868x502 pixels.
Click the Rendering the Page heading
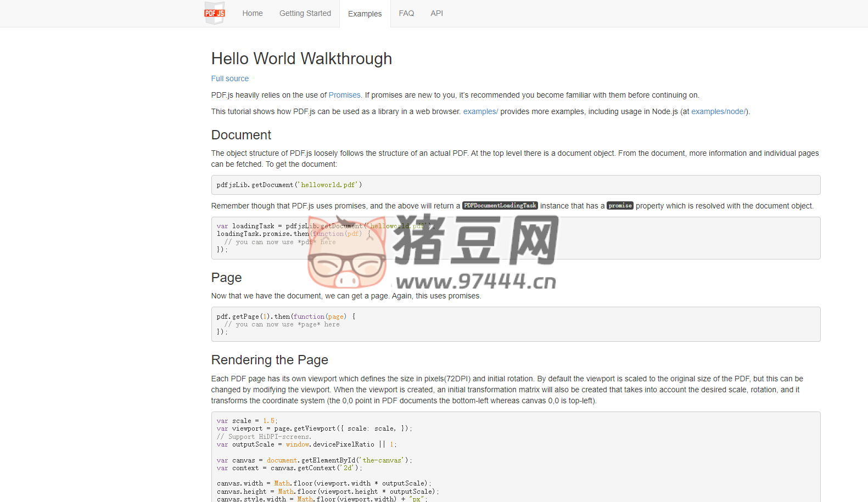(x=270, y=360)
